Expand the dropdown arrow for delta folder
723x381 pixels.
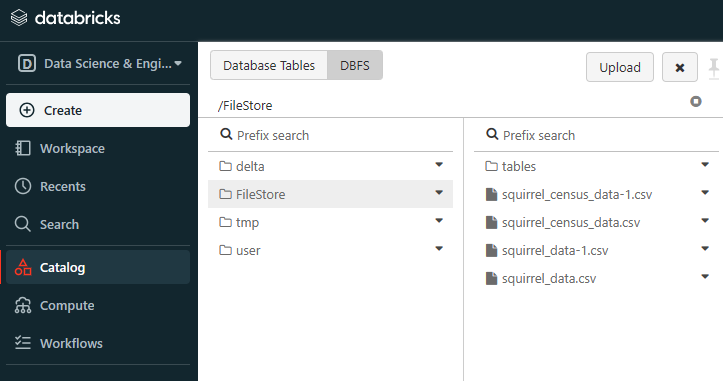coord(439,165)
